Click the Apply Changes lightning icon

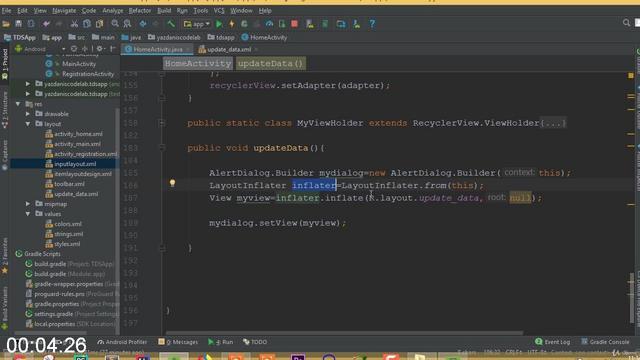(231, 24)
